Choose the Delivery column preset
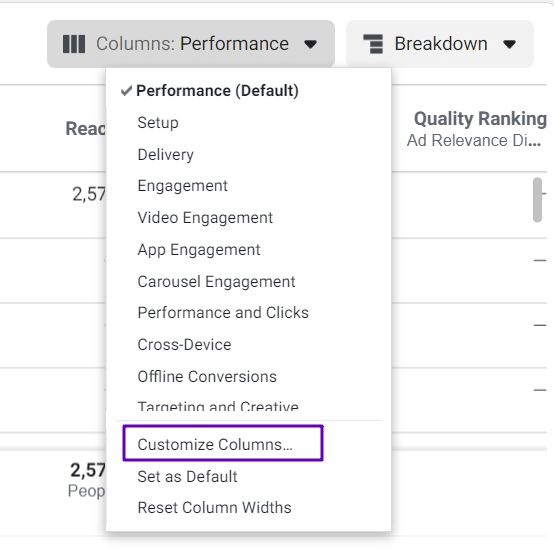This screenshot has height=549, width=554. click(166, 155)
